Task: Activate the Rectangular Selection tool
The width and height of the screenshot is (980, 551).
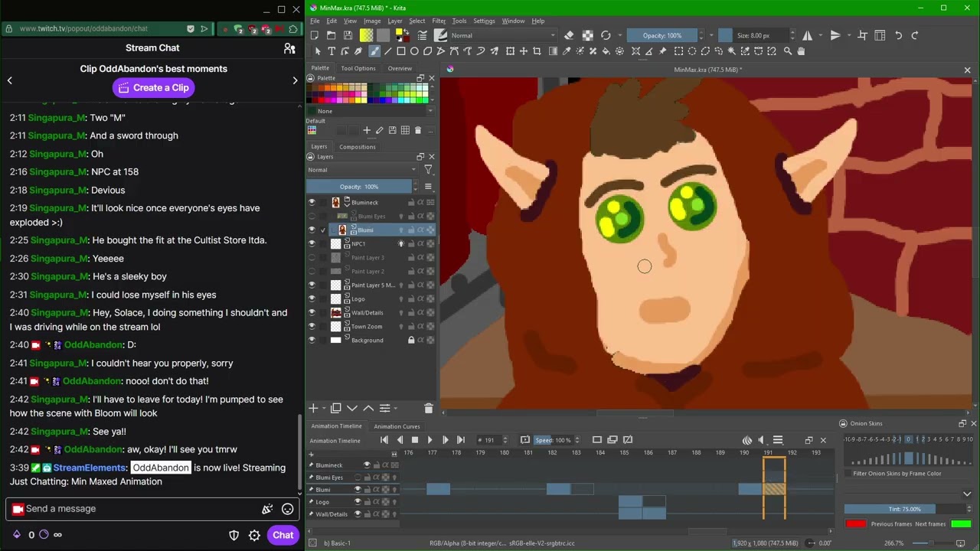Action: tap(678, 51)
